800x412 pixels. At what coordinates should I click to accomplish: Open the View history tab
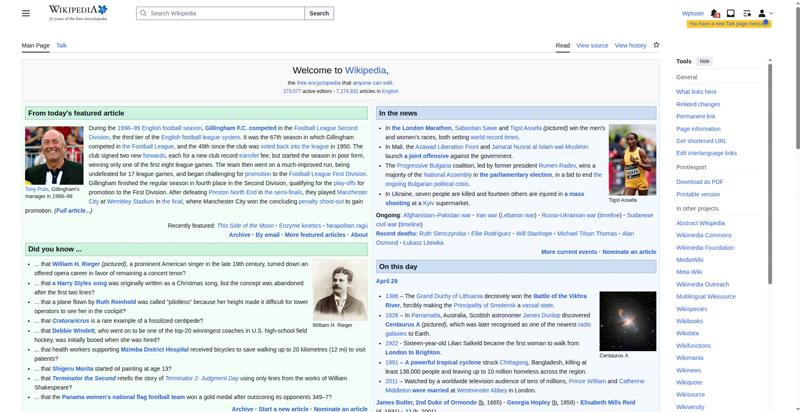[x=630, y=45]
